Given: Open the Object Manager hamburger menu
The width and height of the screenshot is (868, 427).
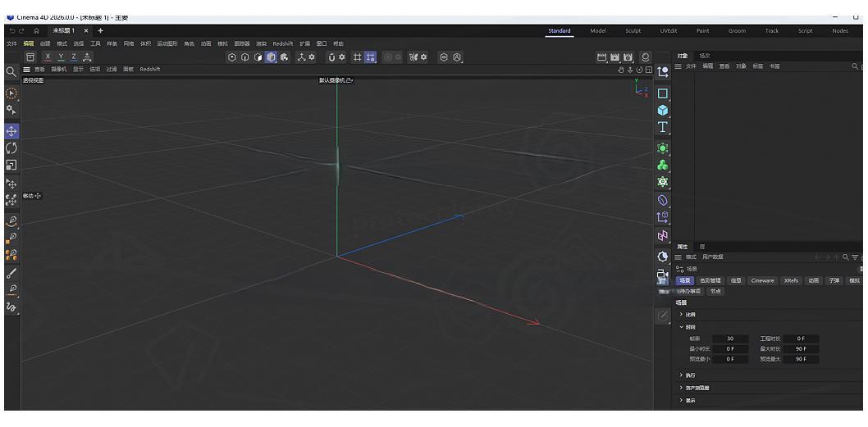Looking at the screenshot, I should [x=678, y=66].
